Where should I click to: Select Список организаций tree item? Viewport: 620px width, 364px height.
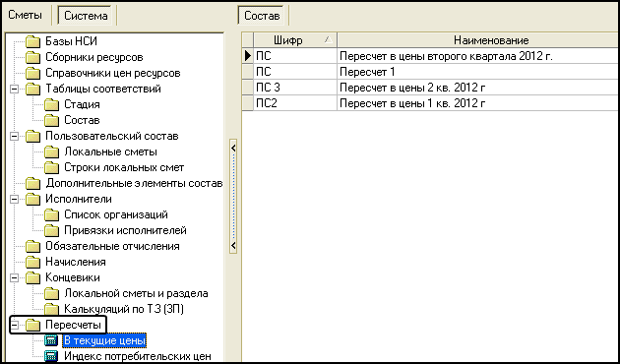[116, 215]
